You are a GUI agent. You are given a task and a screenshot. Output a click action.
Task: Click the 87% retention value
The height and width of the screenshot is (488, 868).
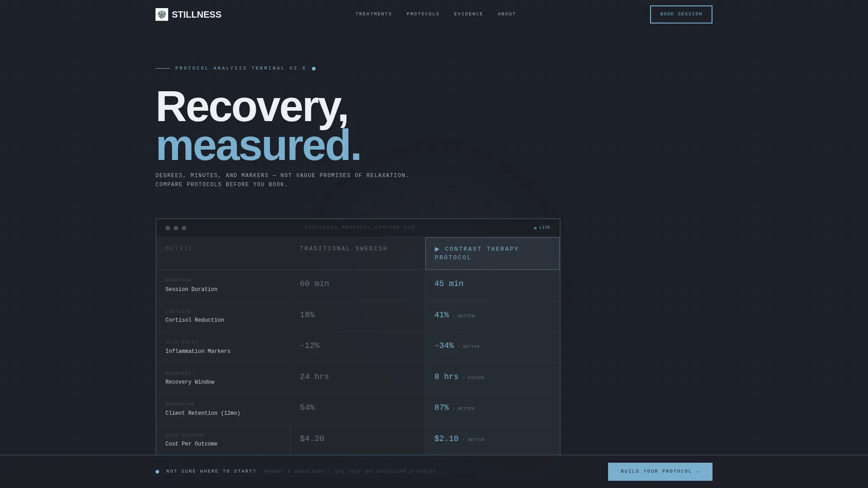(442, 408)
